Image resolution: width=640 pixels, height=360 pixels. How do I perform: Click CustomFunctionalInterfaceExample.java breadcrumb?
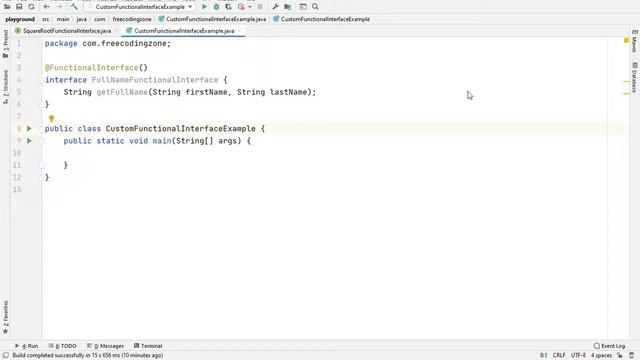[x=212, y=19]
